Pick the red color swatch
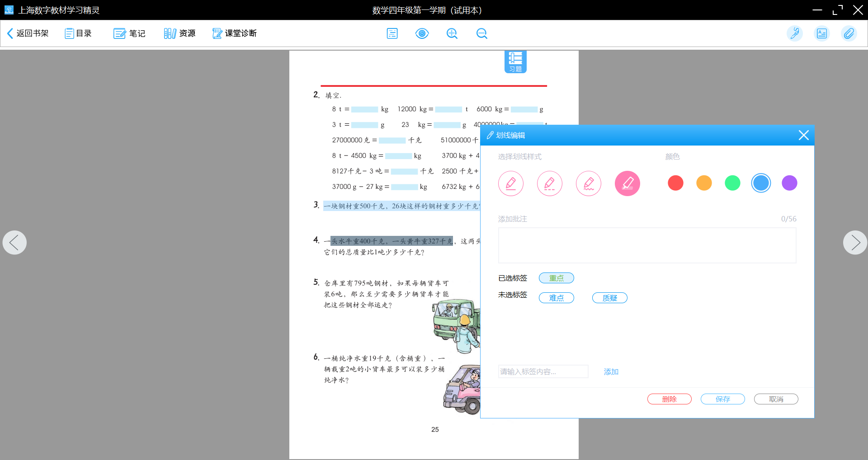Screen dimensions: 868x460 (x=675, y=183)
